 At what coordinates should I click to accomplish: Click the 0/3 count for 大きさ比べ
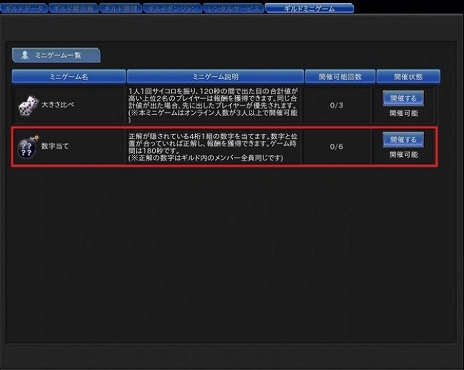336,105
